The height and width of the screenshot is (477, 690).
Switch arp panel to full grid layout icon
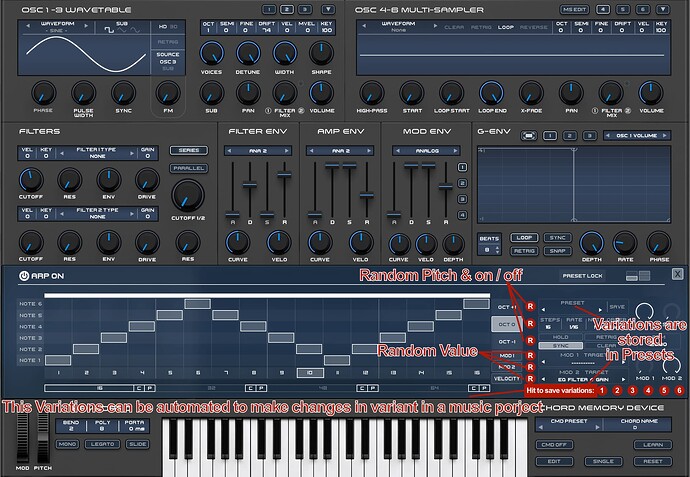pyautogui.click(x=645, y=276)
